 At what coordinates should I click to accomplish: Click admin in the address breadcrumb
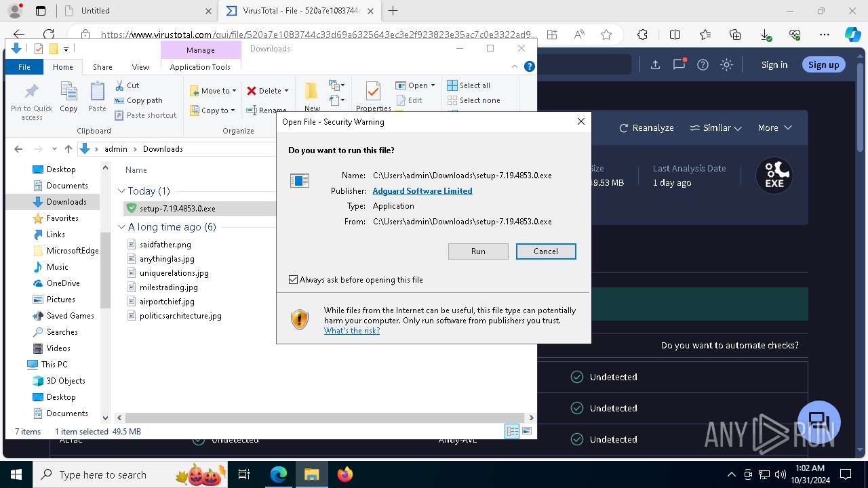click(x=116, y=149)
